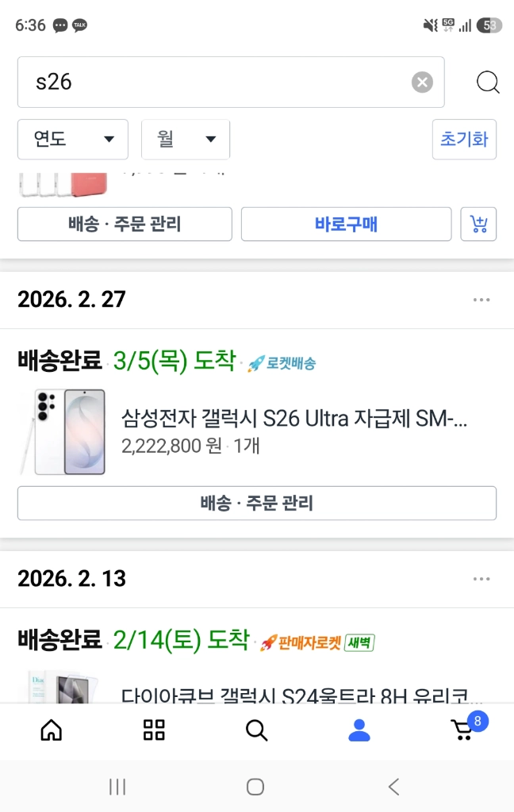Open the 삼성전자 갤럭시 S26 Ultra product title
The width and height of the screenshot is (514, 812).
293,418
